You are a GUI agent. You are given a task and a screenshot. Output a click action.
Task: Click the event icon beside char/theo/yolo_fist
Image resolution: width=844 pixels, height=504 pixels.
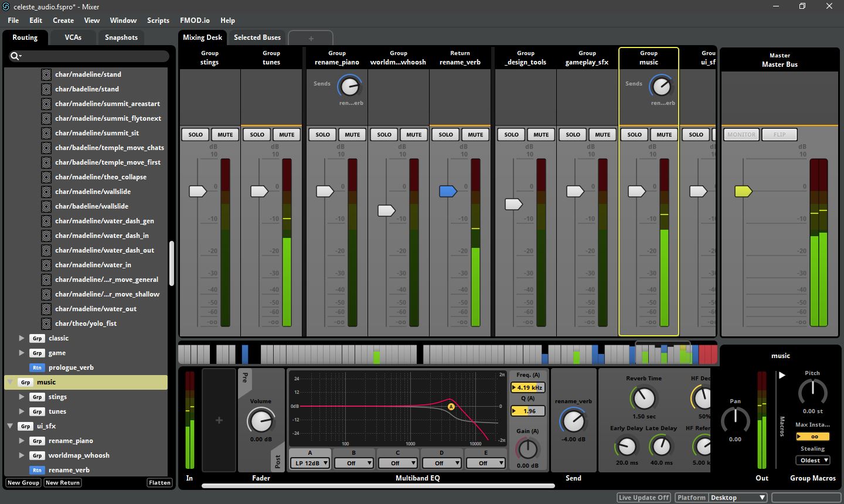46,323
